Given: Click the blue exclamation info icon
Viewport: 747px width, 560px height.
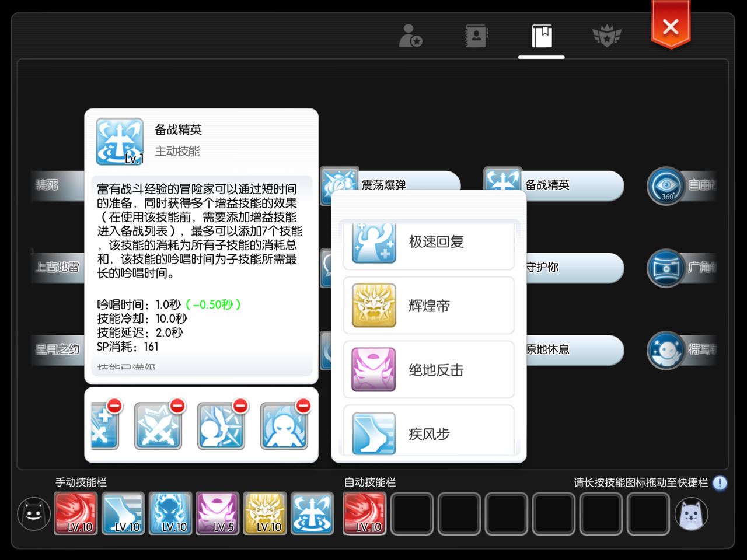Looking at the screenshot, I should tap(720, 483).
